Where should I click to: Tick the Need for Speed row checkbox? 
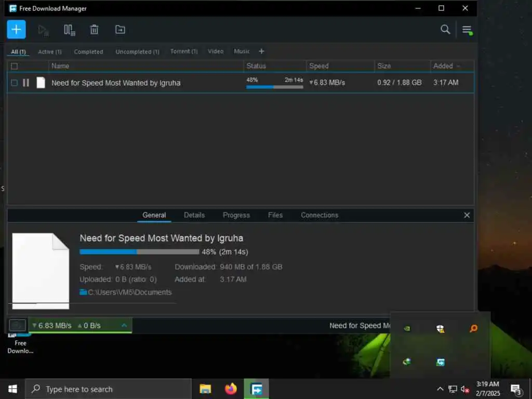pos(14,83)
